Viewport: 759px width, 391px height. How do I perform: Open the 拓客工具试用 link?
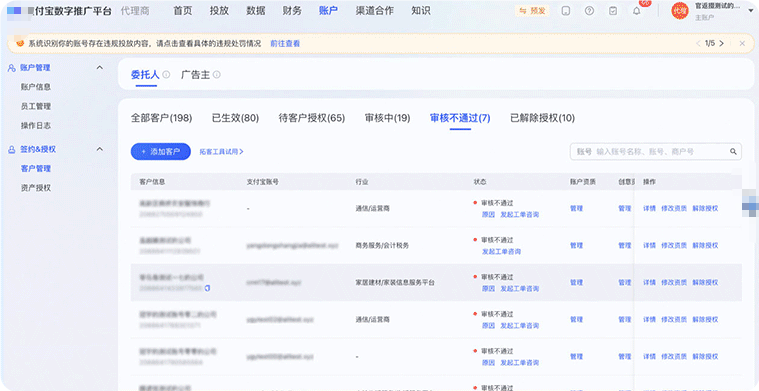pyautogui.click(x=222, y=151)
